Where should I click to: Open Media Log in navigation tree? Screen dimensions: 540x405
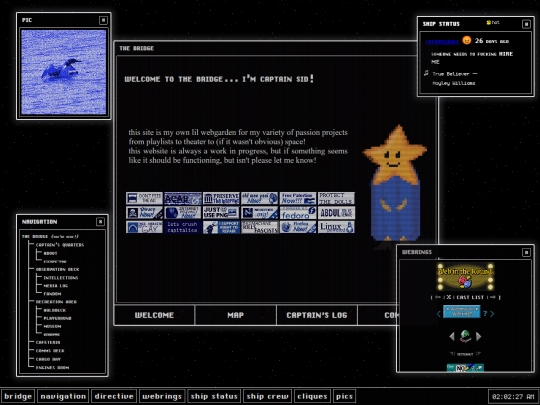tap(56, 285)
